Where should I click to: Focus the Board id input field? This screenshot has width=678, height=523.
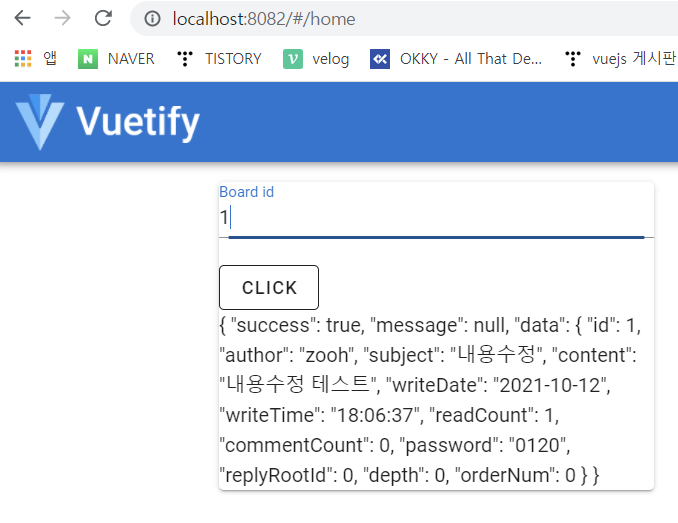(436, 218)
